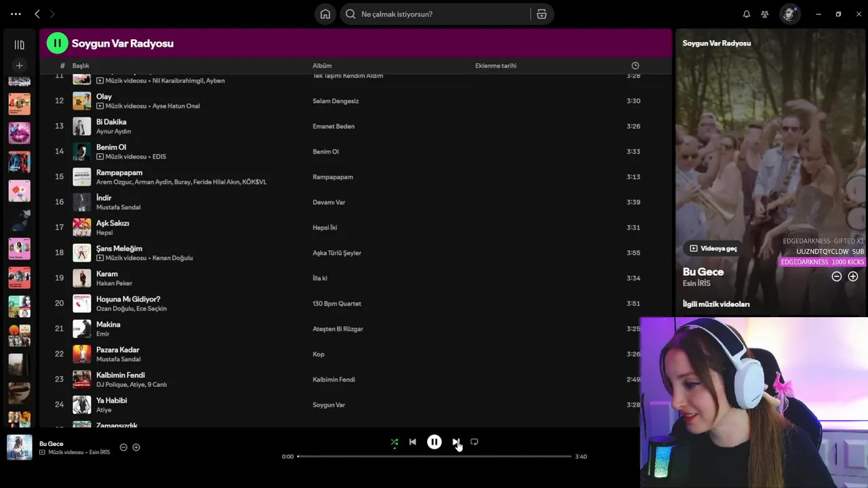Switch to video with 'Videoya geç'
The height and width of the screenshot is (488, 868).
click(x=713, y=249)
